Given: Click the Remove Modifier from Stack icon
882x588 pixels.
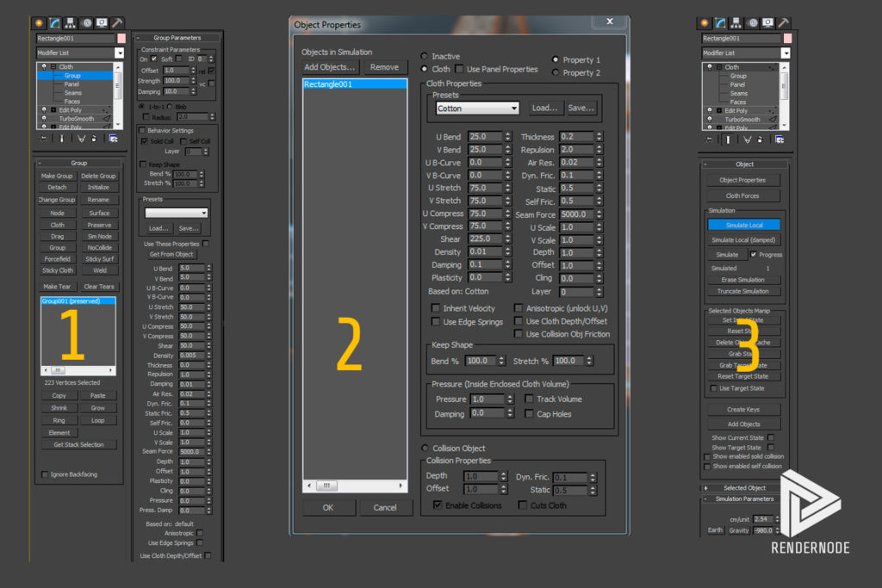Looking at the screenshot, I should pos(94,139).
